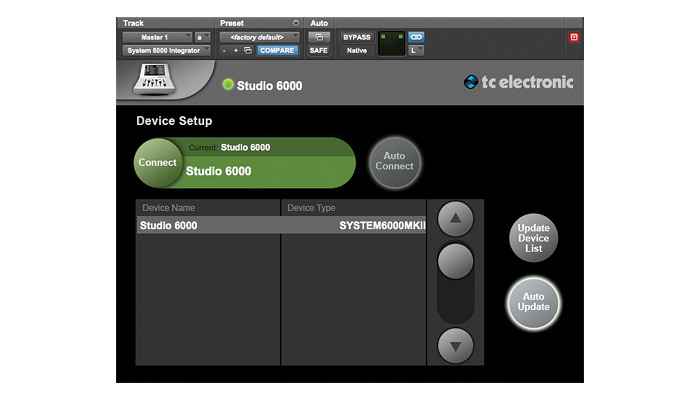Open the plugin settings select icon
This screenshot has height=400, width=700.
pos(248,50)
